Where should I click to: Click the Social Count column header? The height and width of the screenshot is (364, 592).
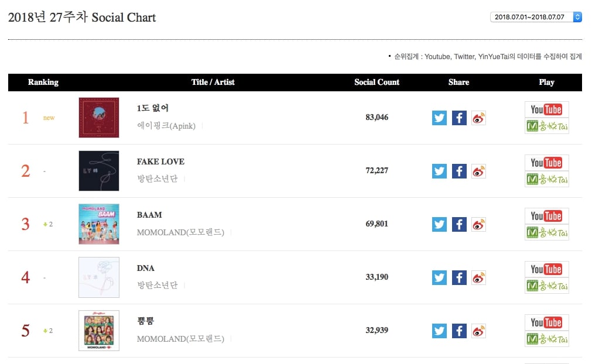click(x=377, y=83)
